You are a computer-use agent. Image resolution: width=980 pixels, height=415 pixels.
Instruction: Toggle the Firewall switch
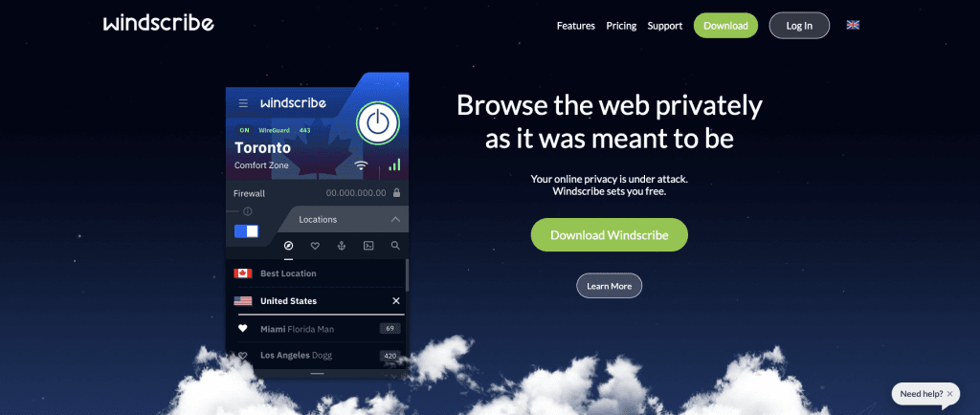click(x=246, y=230)
